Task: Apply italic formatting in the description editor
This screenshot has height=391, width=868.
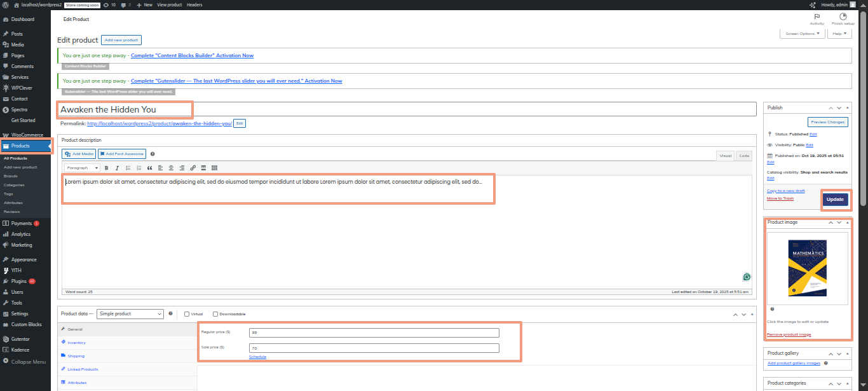Action: 117,168
